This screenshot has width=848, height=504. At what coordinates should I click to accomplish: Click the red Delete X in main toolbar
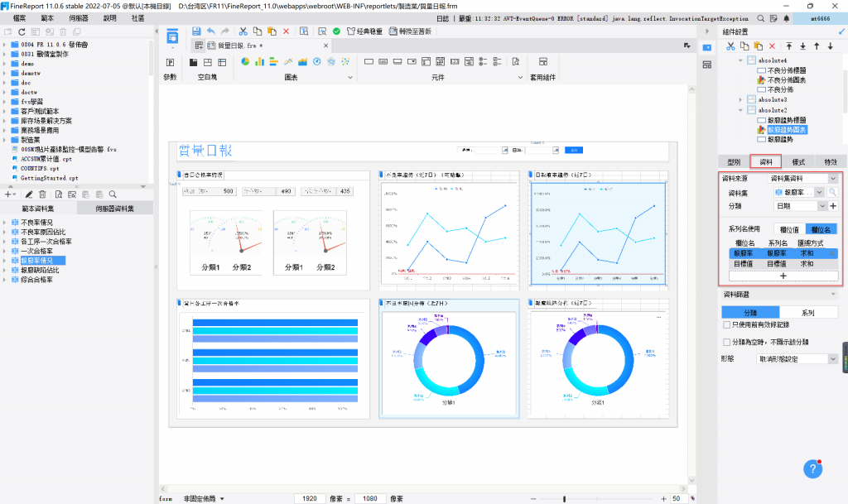286,31
